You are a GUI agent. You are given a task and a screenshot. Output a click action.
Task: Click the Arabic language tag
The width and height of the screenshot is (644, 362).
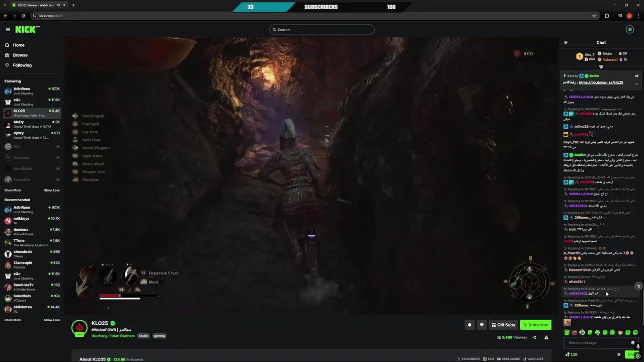tap(143, 336)
